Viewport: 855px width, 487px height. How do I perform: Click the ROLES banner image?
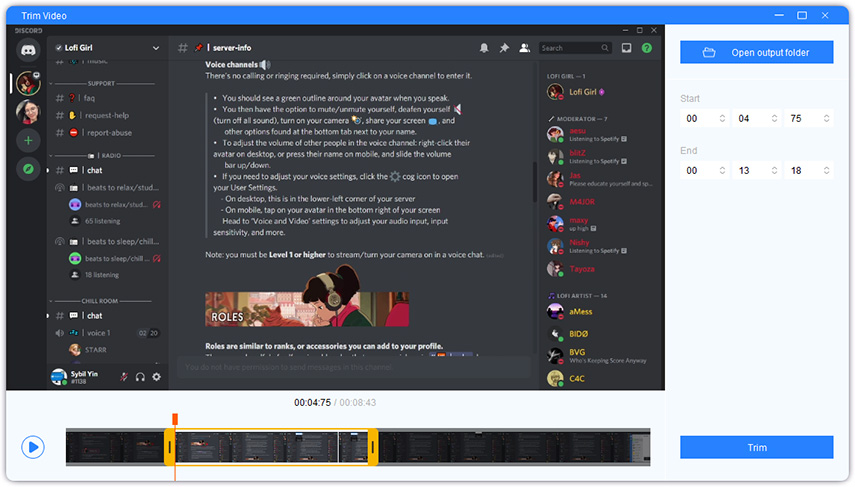click(306, 309)
